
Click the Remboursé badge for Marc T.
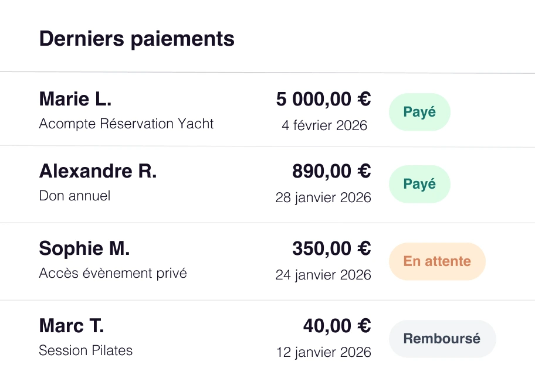click(442, 339)
